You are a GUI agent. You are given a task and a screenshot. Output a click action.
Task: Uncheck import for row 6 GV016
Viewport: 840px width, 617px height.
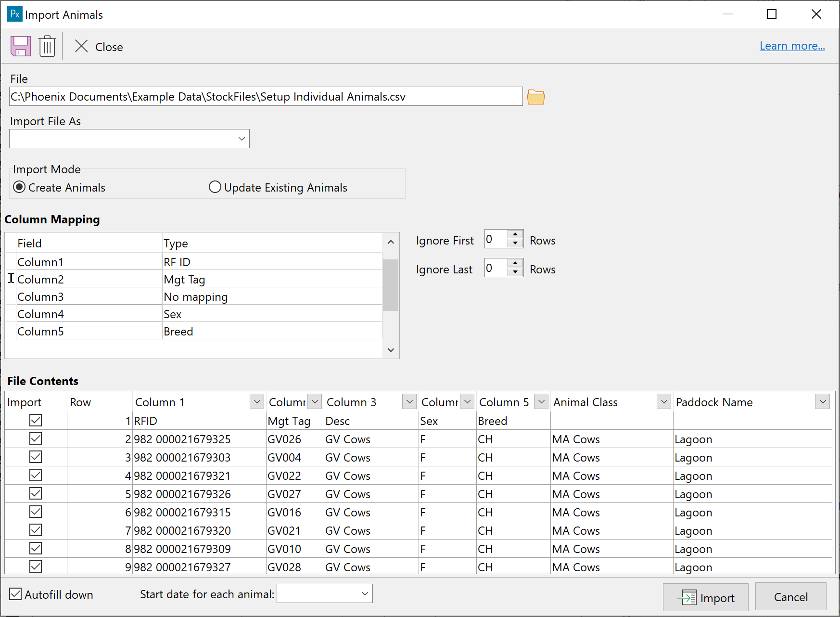[x=36, y=512]
